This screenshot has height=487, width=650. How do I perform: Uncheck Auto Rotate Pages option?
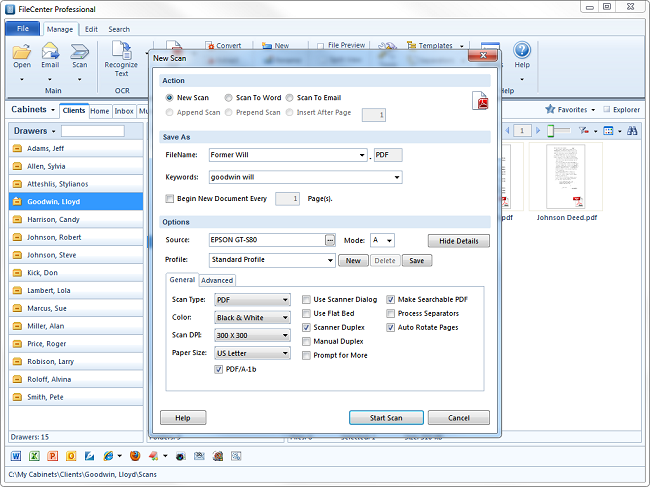(x=390, y=327)
